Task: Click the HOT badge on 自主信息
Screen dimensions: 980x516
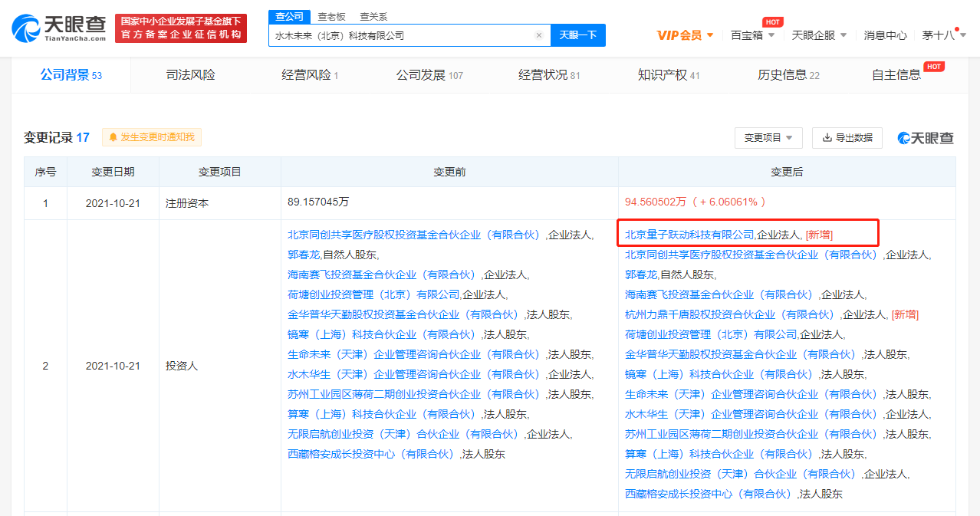Action: coord(934,67)
